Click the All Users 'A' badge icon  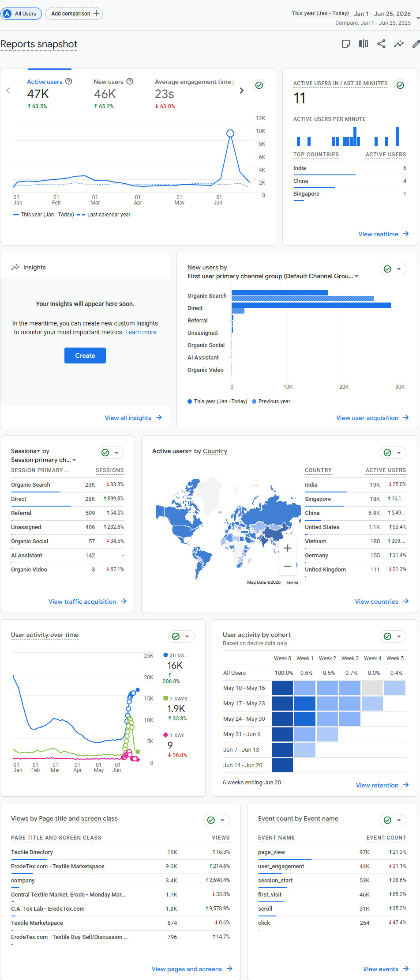tap(7, 14)
